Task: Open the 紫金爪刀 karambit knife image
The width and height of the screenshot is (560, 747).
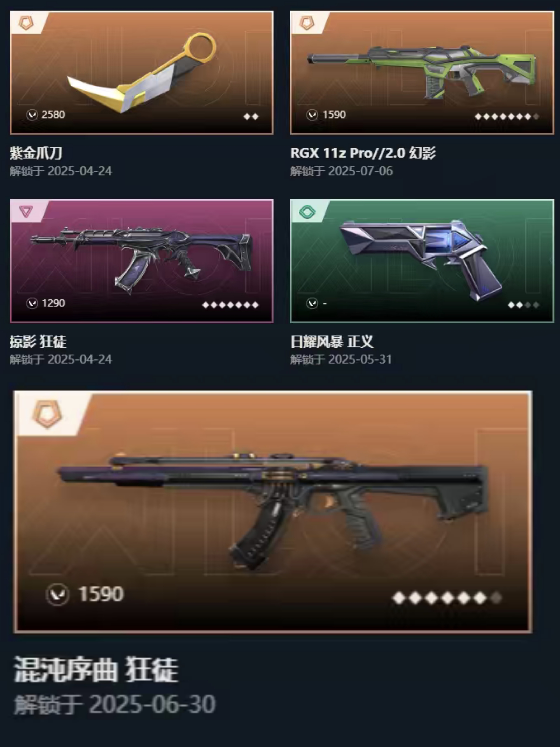Action: pos(142,72)
